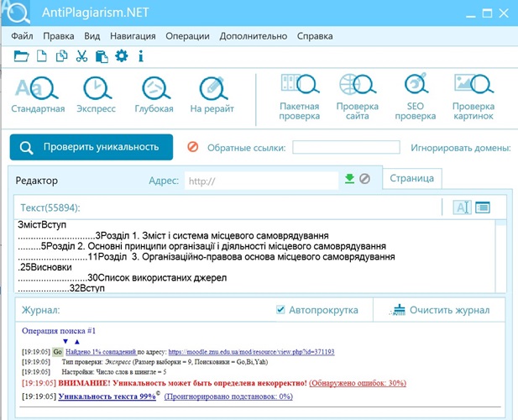Start the Глубокая check
The height and width of the screenshot is (420, 518).
[x=154, y=95]
